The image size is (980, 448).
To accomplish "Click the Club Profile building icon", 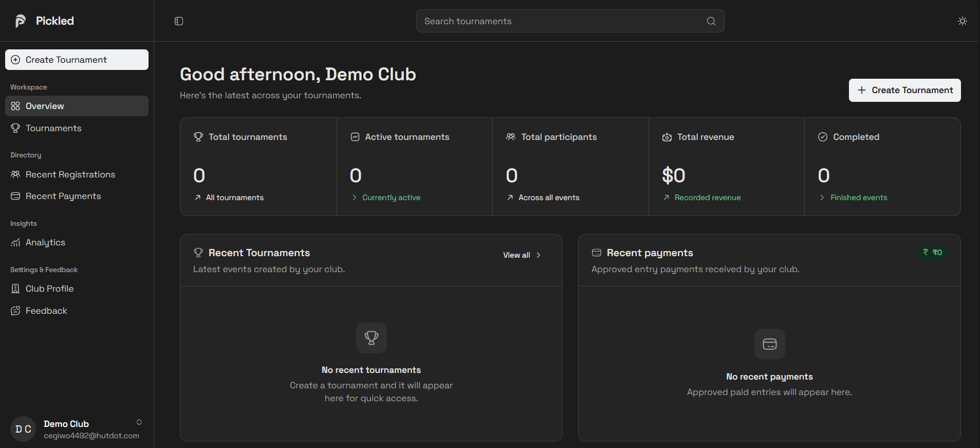I will point(15,289).
